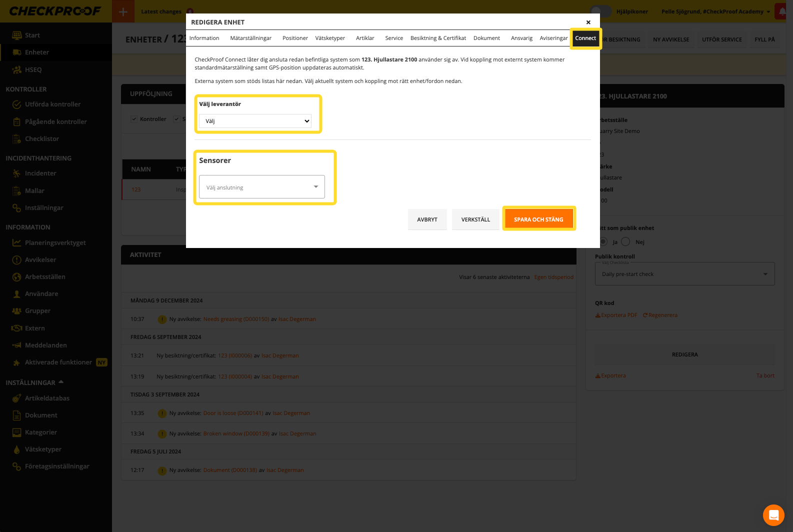793x532 pixels.
Task: Open HSEQ from sidebar icon
Action: tap(16, 70)
